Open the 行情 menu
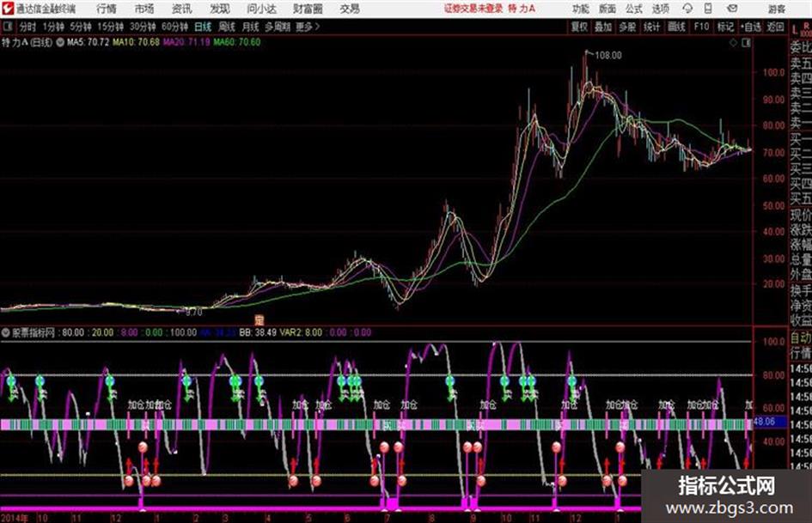 click(x=107, y=9)
